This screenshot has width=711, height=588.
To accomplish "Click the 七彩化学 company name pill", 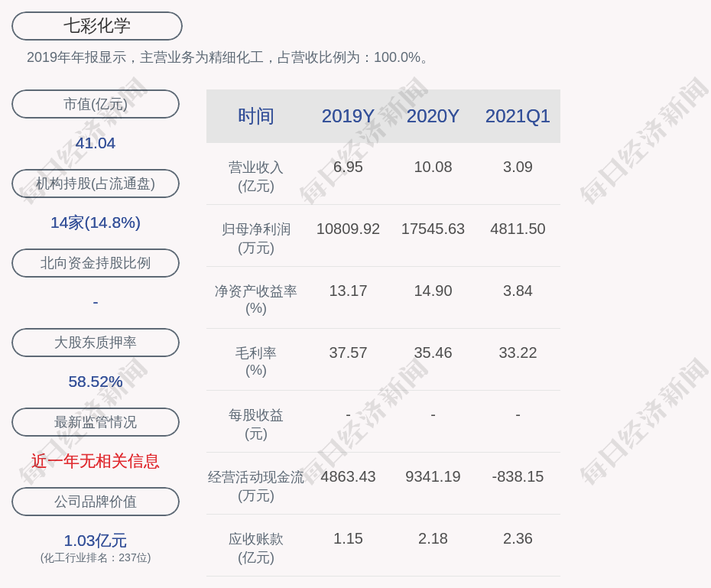I will [97, 26].
